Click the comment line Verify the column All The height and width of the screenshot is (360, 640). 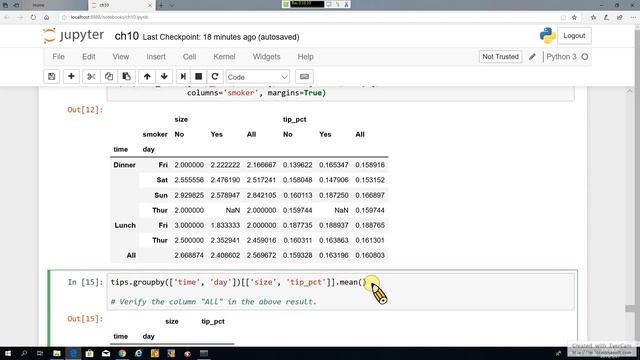213,302
